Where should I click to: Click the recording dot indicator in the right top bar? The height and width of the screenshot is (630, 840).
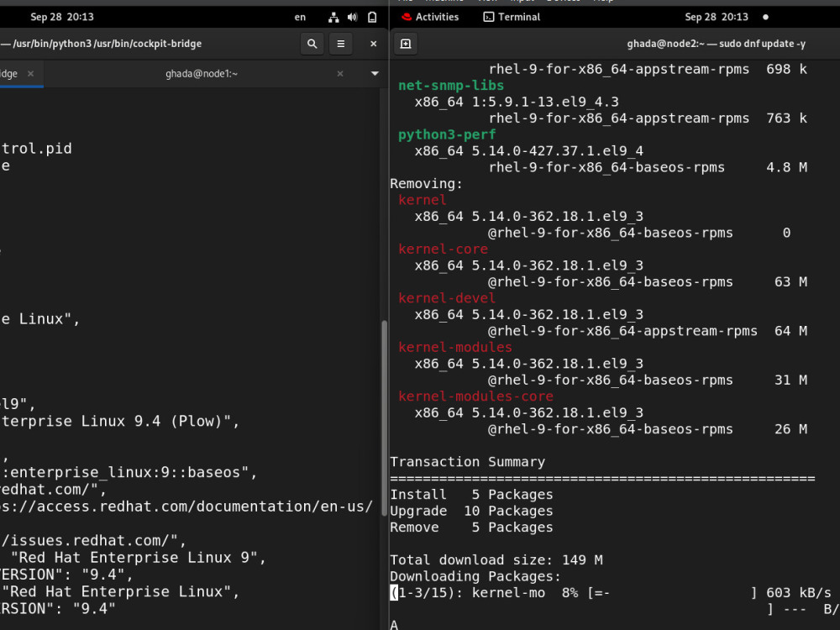764,16
